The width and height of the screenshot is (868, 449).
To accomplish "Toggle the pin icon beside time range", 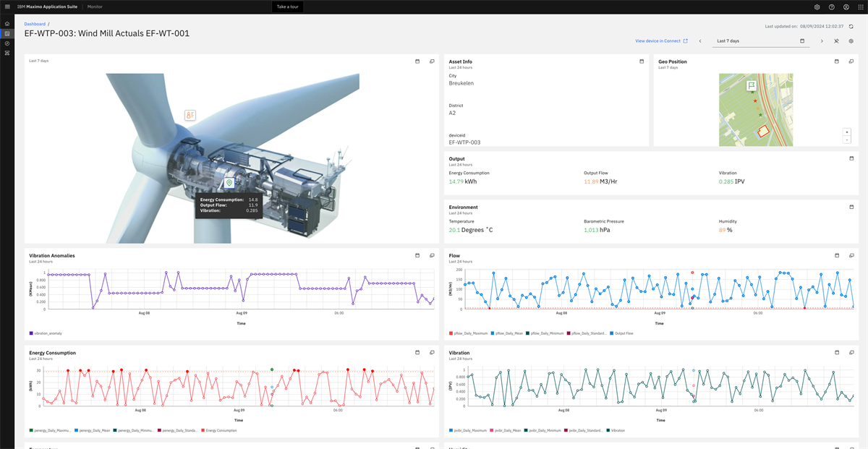I will point(836,41).
